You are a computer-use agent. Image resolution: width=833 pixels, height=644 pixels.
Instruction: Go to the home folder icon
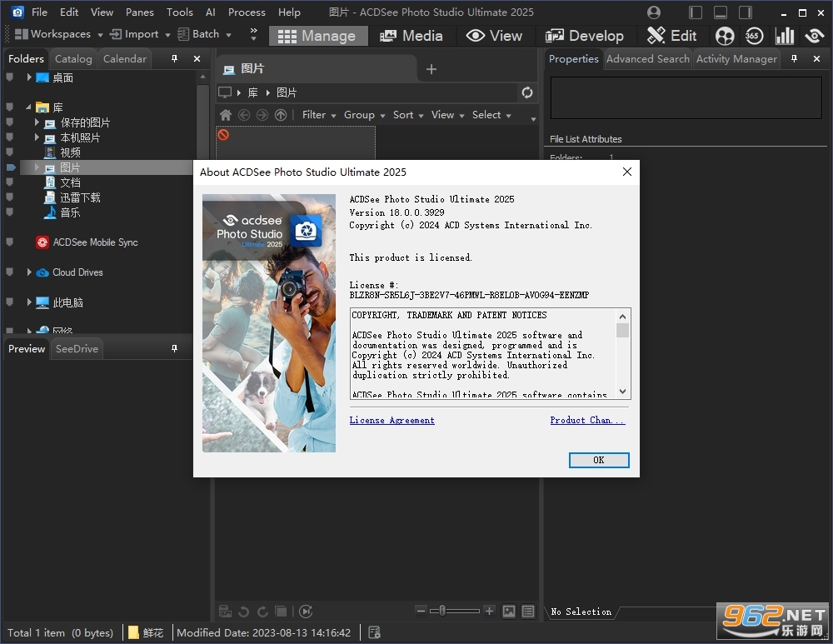[226, 115]
